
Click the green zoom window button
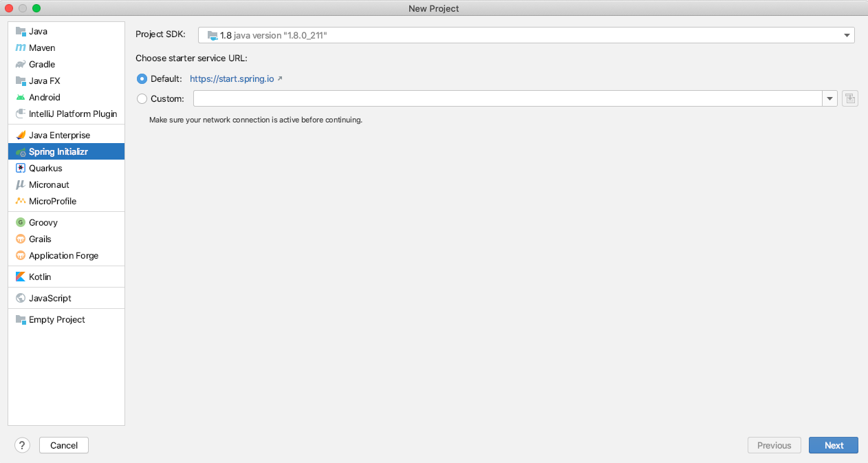(x=36, y=8)
